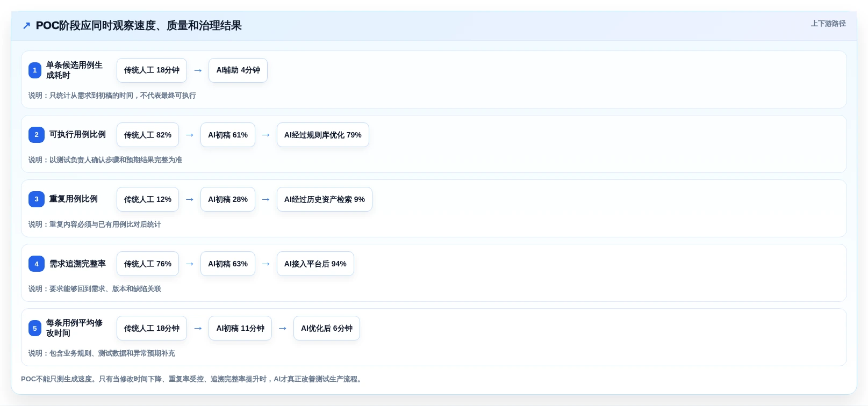The width and height of the screenshot is (868, 406).
Task: Click the 传统人工 12% chip
Action: [x=148, y=199]
